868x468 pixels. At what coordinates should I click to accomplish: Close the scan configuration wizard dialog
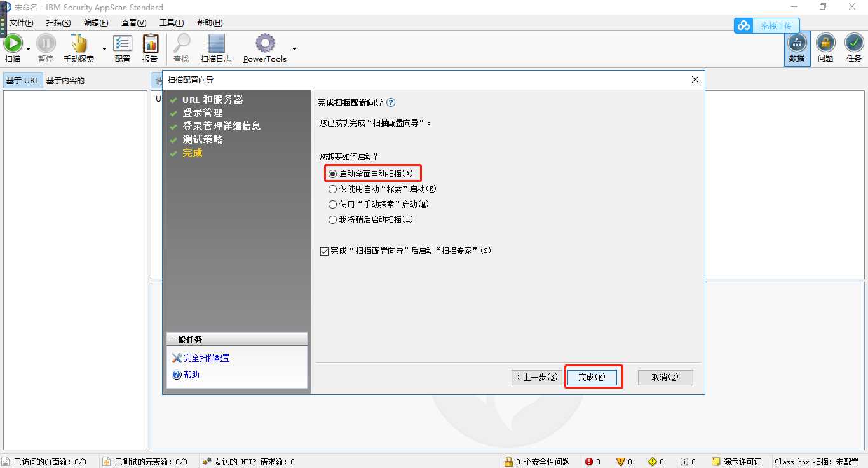point(695,80)
